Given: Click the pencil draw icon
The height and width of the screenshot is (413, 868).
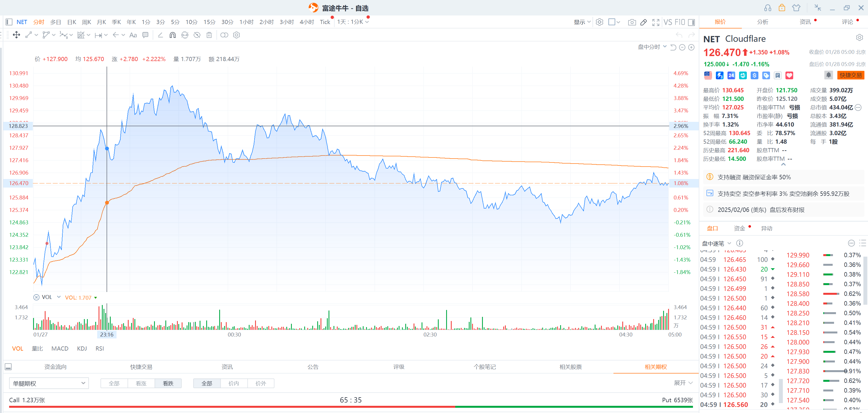Looking at the screenshot, I should pyautogui.click(x=644, y=22).
